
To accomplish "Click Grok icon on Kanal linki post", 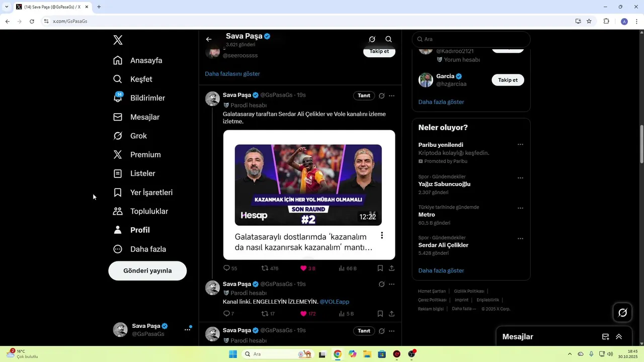I will 381,285.
